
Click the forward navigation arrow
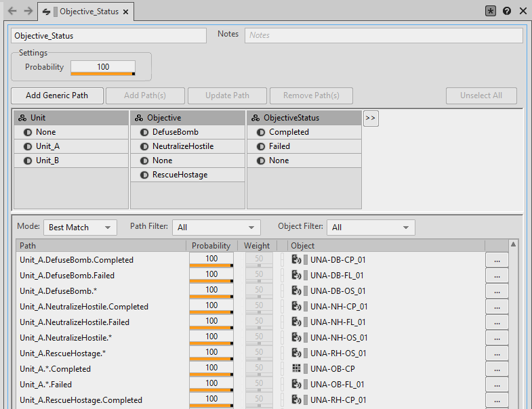pos(28,12)
